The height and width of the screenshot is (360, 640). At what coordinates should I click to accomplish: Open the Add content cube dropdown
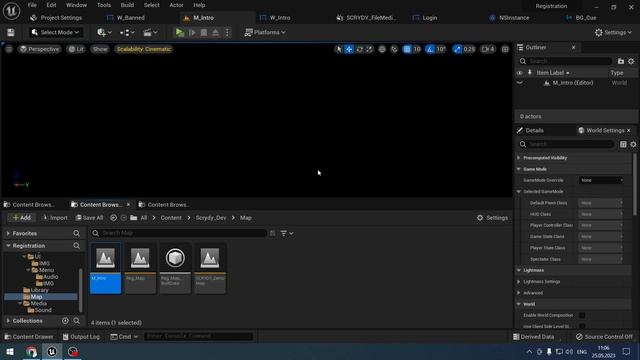tap(104, 32)
